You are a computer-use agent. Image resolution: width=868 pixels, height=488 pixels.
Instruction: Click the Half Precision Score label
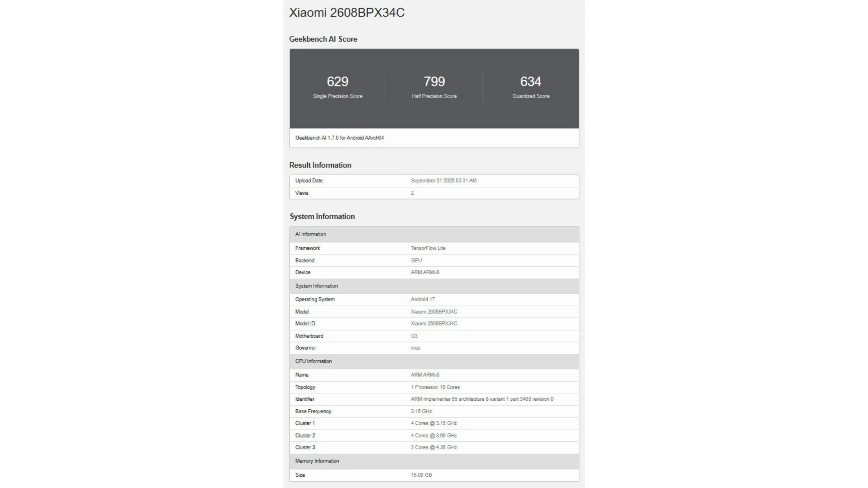(434, 96)
